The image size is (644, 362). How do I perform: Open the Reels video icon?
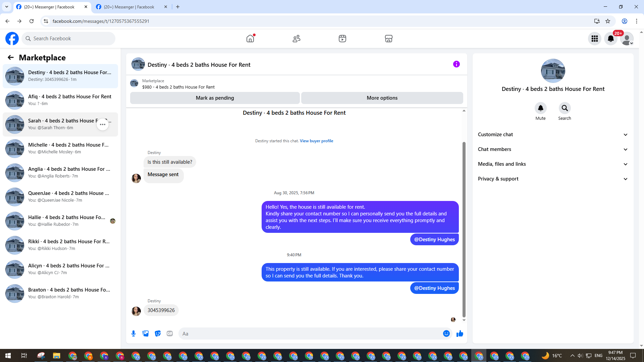(x=342, y=39)
